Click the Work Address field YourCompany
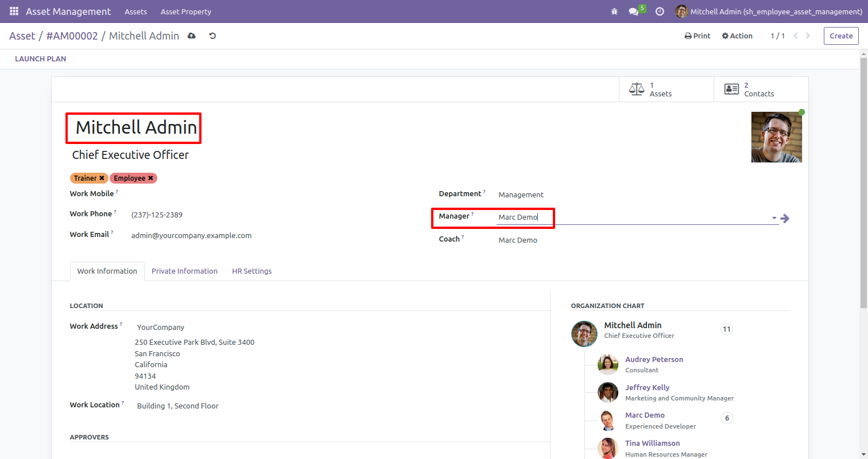Screen dimensions: 868x459 (x=161, y=328)
